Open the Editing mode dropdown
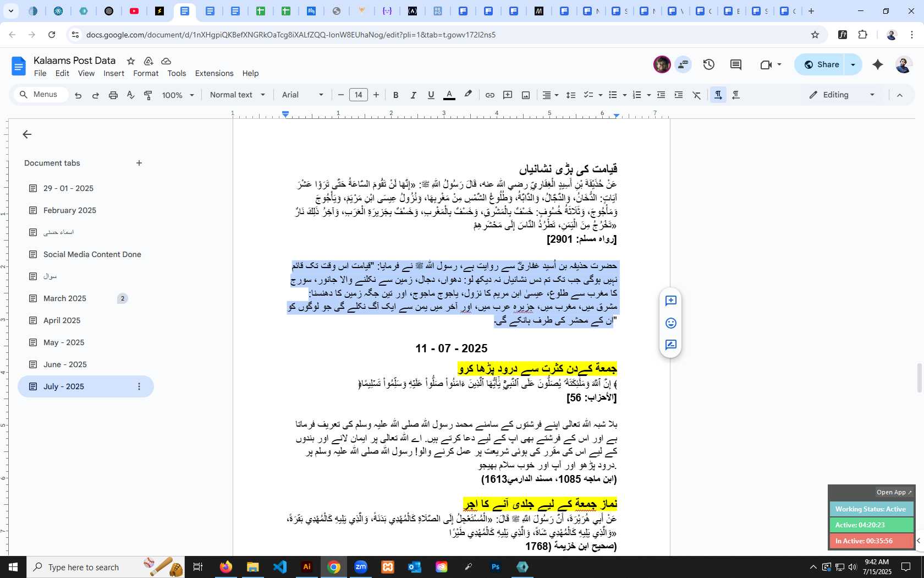Viewport: 924px width, 578px height. 842,95
